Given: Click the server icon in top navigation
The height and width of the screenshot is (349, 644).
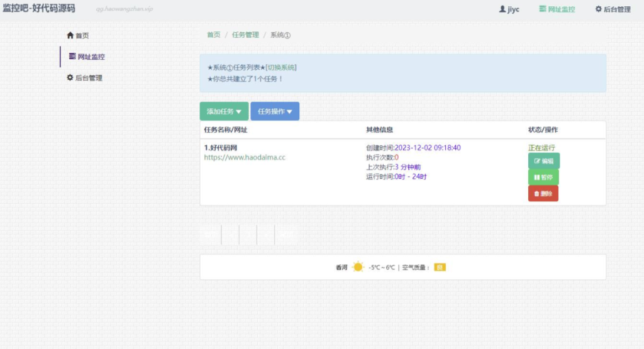Looking at the screenshot, I should 543,9.
